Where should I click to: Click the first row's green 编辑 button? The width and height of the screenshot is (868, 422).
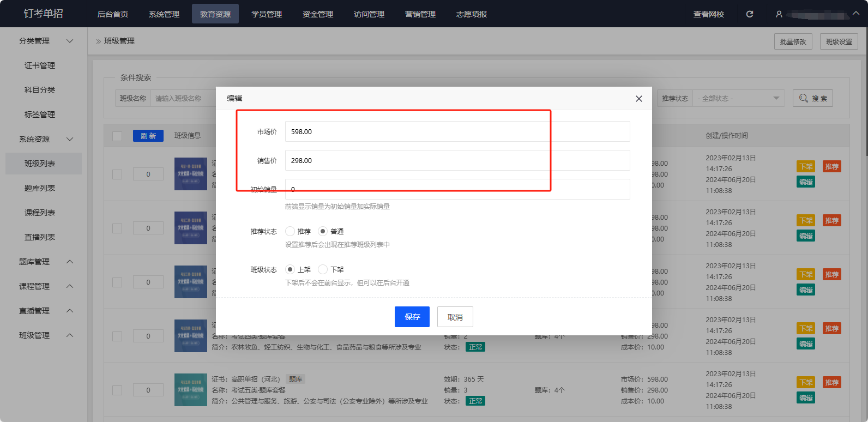click(806, 182)
